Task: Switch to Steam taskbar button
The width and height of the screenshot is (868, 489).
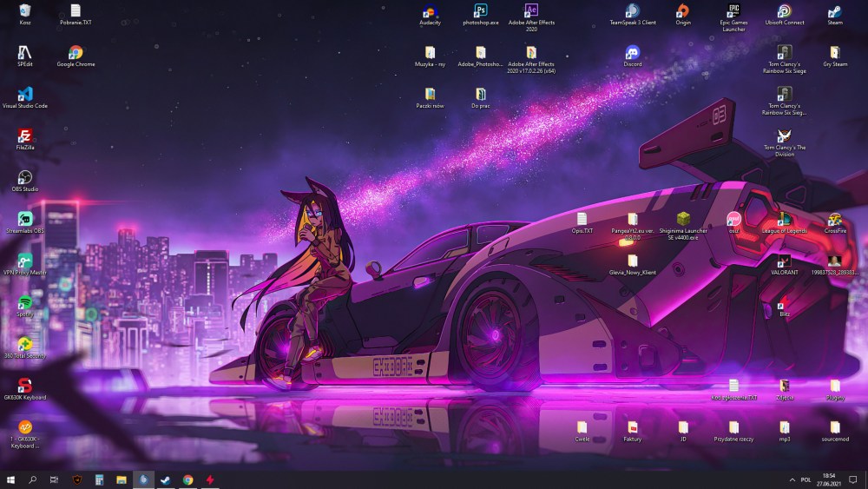Action: [x=166, y=479]
